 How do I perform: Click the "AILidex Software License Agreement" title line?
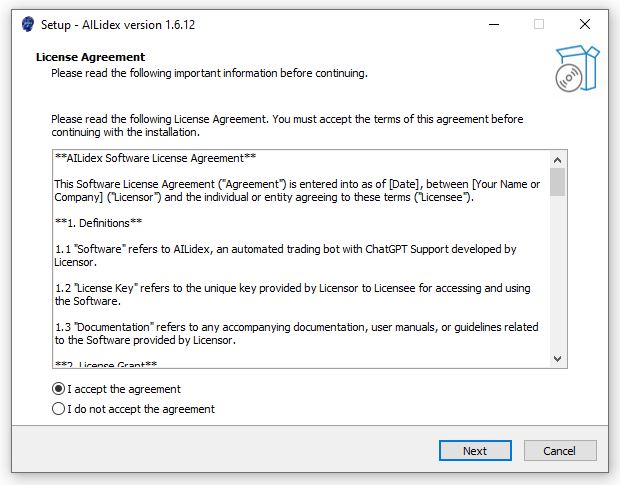[155, 158]
